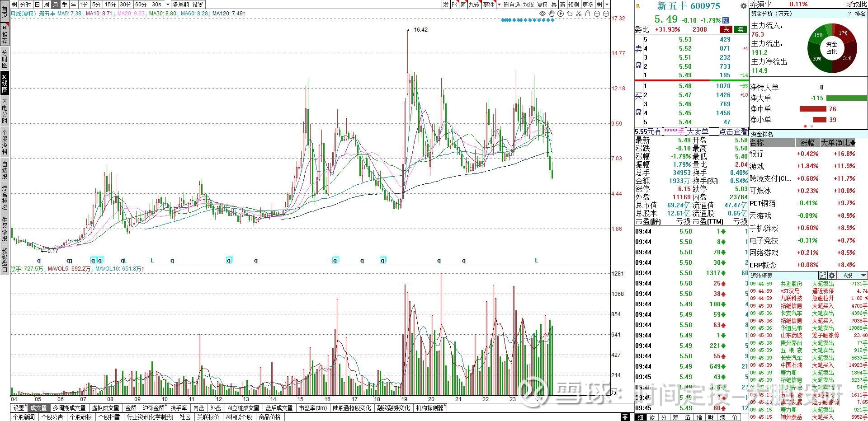868x421 pixels.
Task: Switch to 年 yearly period tab
Action: pyautogui.click(x=73, y=5)
